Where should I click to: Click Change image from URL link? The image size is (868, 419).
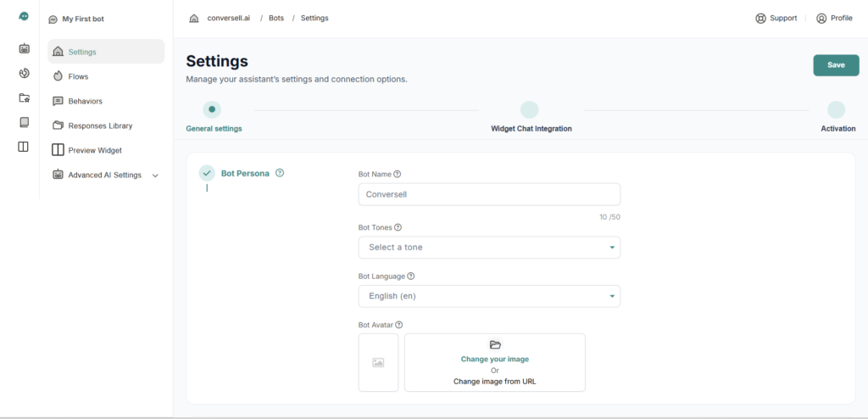tap(494, 382)
